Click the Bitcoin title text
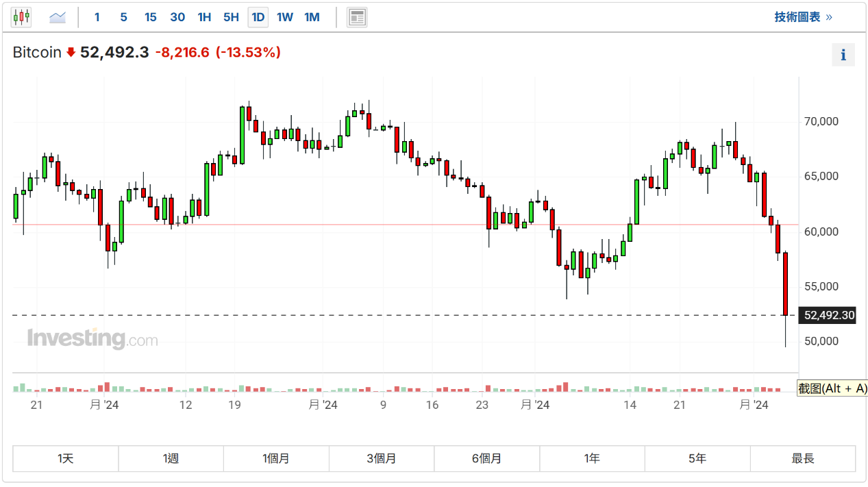The width and height of the screenshot is (868, 487). (37, 53)
